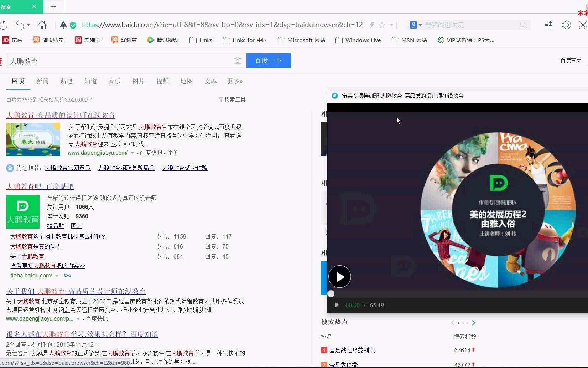Click the 搜索工具 filter icon

tap(221, 99)
